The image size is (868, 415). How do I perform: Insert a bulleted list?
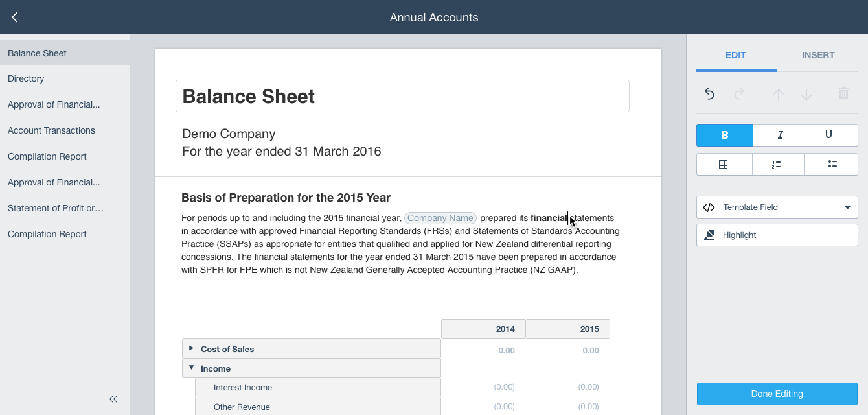(x=832, y=165)
